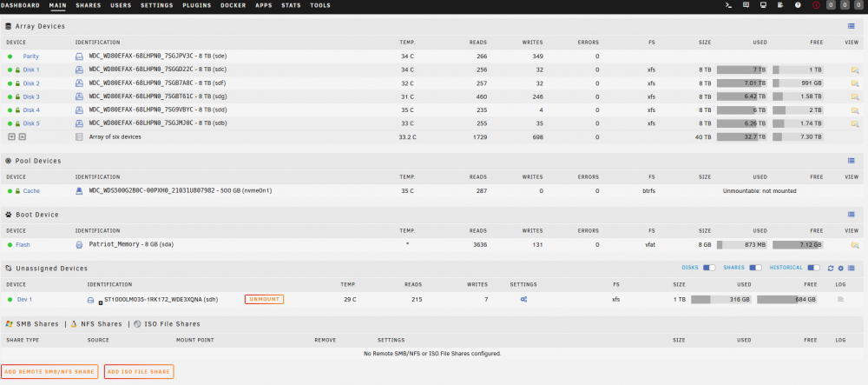This screenshot has width=868, height=385.
Task: Open the Disk 1 device link
Action: tap(31, 70)
